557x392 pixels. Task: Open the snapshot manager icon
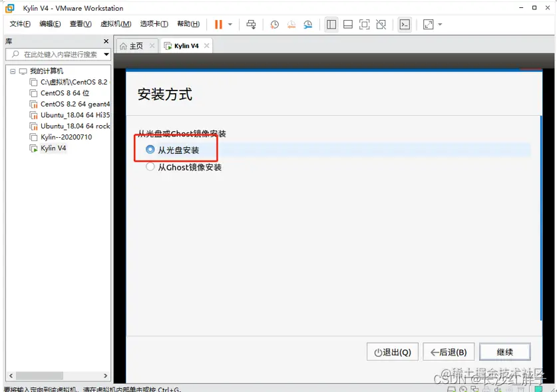[307, 25]
